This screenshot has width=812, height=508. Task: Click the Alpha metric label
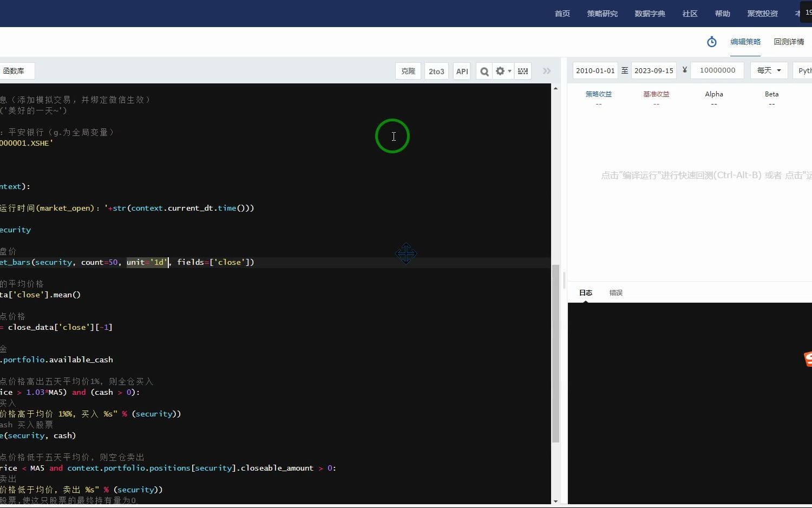[714, 94]
